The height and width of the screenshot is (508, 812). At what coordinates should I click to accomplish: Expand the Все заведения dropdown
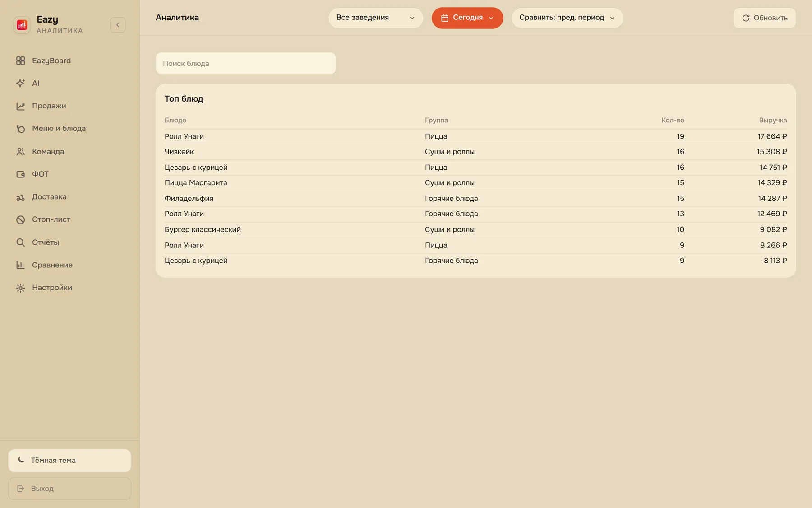coord(376,18)
